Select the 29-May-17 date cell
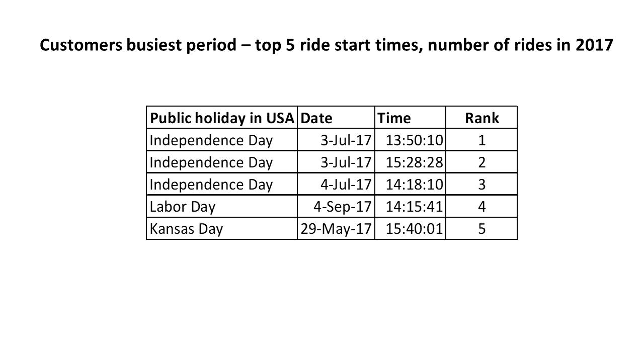 (x=336, y=228)
